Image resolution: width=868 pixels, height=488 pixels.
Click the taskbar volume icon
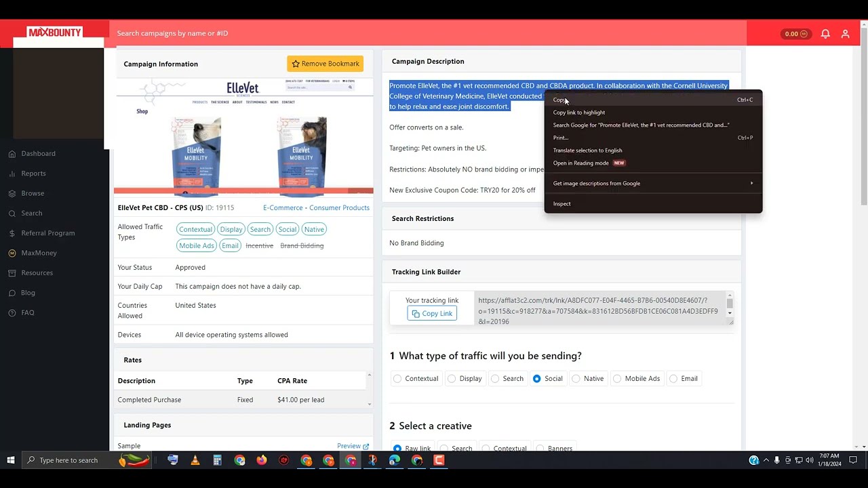[x=809, y=460]
